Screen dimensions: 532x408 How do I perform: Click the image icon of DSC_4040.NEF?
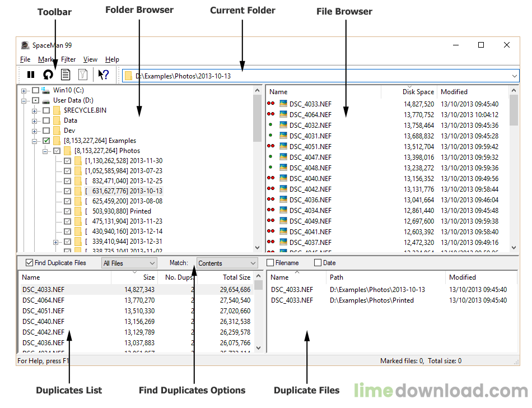tap(283, 178)
